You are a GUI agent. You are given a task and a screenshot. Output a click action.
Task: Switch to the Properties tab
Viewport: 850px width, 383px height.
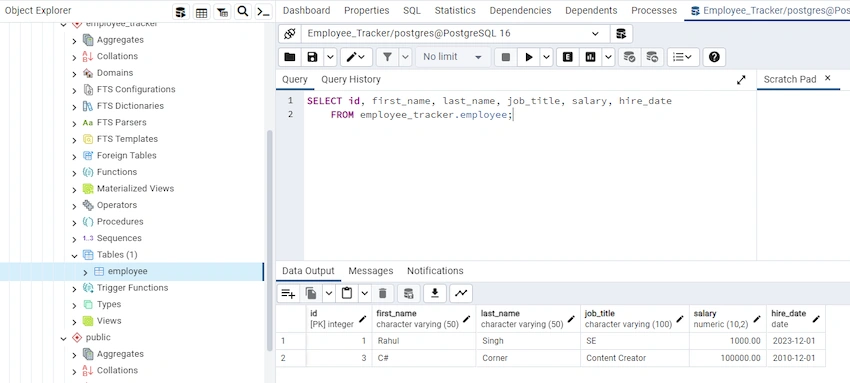tap(366, 10)
